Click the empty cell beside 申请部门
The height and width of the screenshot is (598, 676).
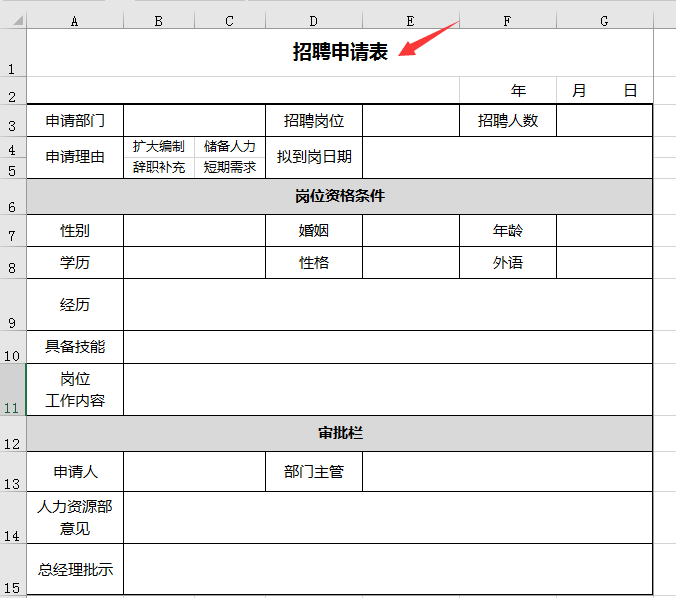194,120
